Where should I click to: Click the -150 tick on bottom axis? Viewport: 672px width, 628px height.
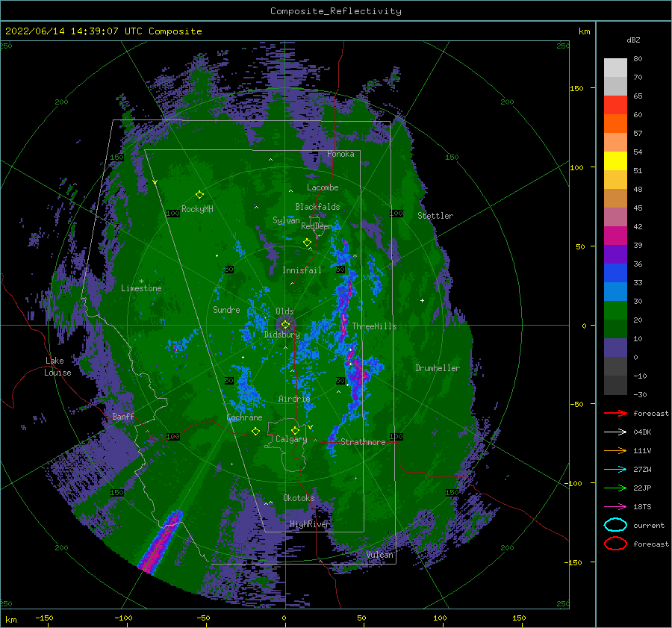click(44, 618)
